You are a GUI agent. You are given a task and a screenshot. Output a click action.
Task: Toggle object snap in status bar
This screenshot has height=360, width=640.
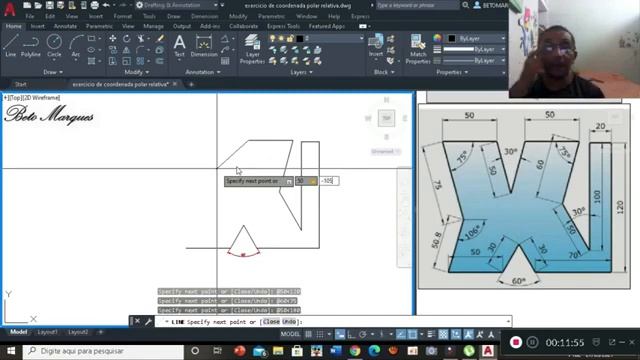tap(413, 334)
